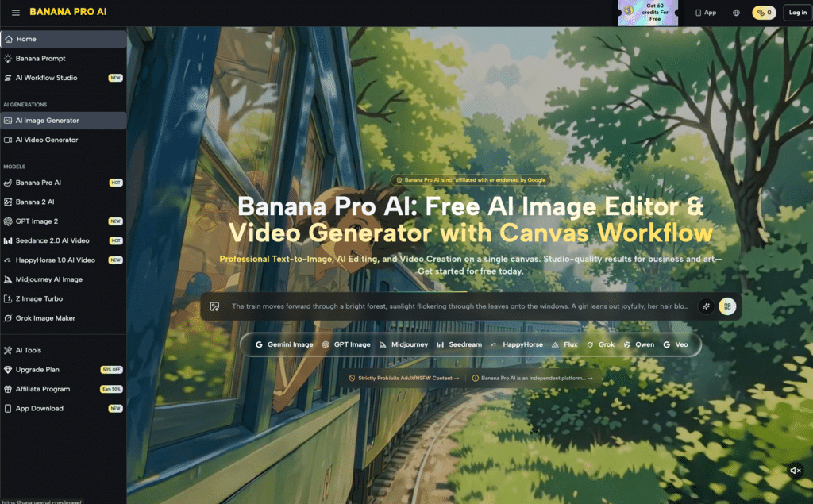Image resolution: width=813 pixels, height=504 pixels.
Task: Select the Midjourney model chip
Action: click(403, 345)
